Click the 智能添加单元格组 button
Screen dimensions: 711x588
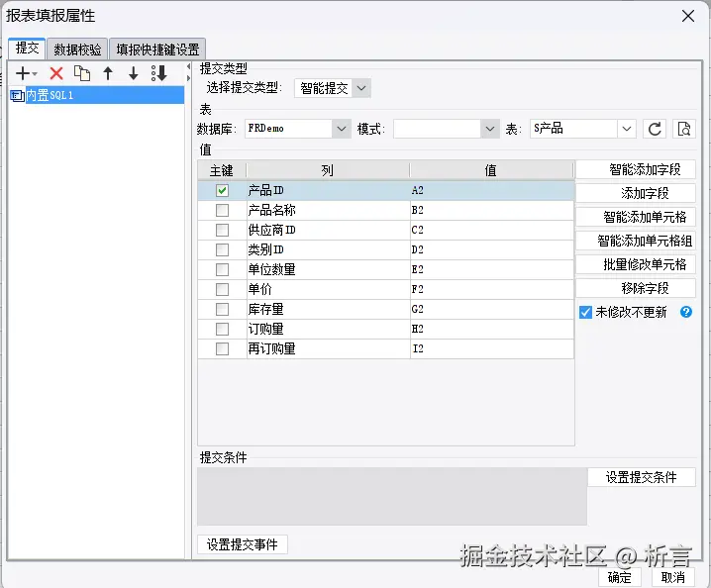coord(636,241)
